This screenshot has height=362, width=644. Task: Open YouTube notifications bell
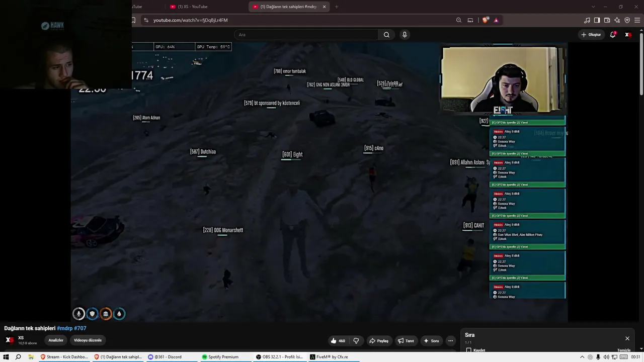[613, 35]
